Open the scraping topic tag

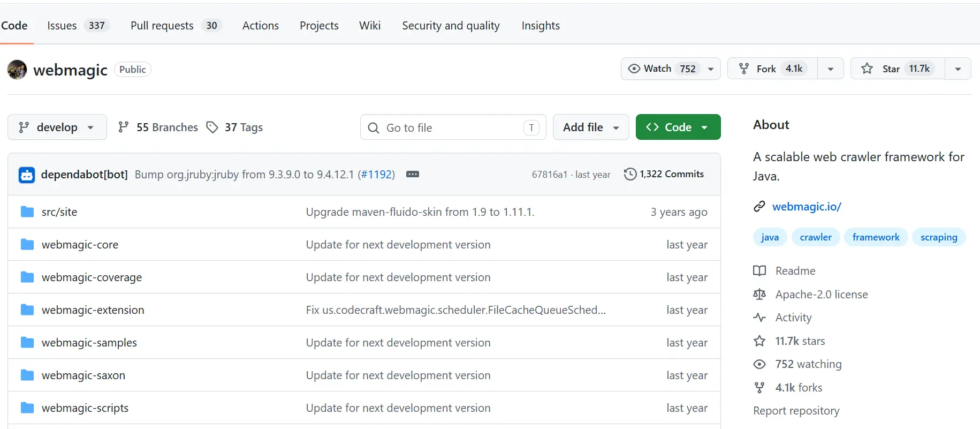[939, 237]
